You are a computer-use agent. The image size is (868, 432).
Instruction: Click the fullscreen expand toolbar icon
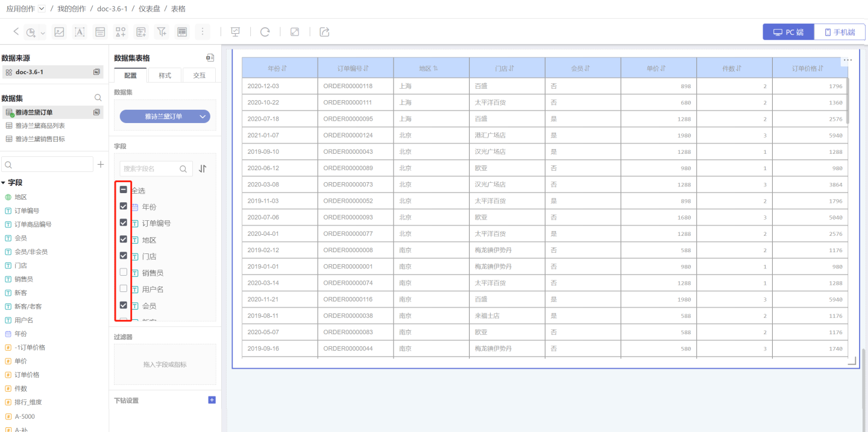point(295,32)
